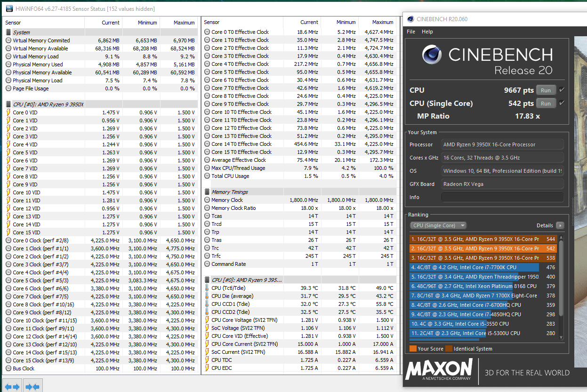The width and height of the screenshot is (587, 392).
Task: Open the CPU (Single Core) ranking dropdown
Action: click(438, 225)
